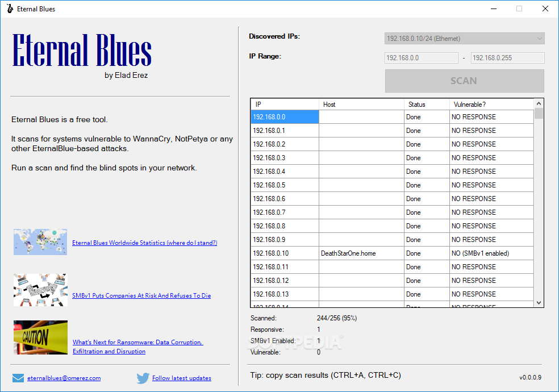Open the CAUTION tape thumbnail image
Image resolution: width=559 pixels, height=392 pixels.
[40, 337]
